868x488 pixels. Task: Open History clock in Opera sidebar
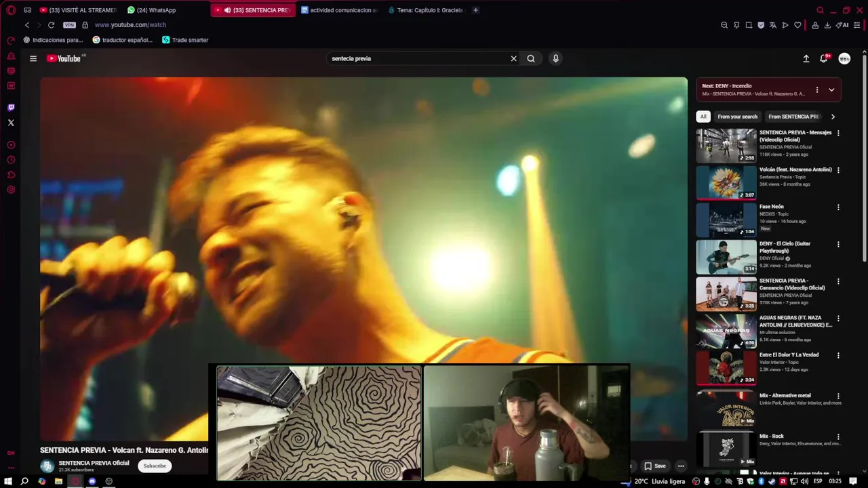click(11, 160)
